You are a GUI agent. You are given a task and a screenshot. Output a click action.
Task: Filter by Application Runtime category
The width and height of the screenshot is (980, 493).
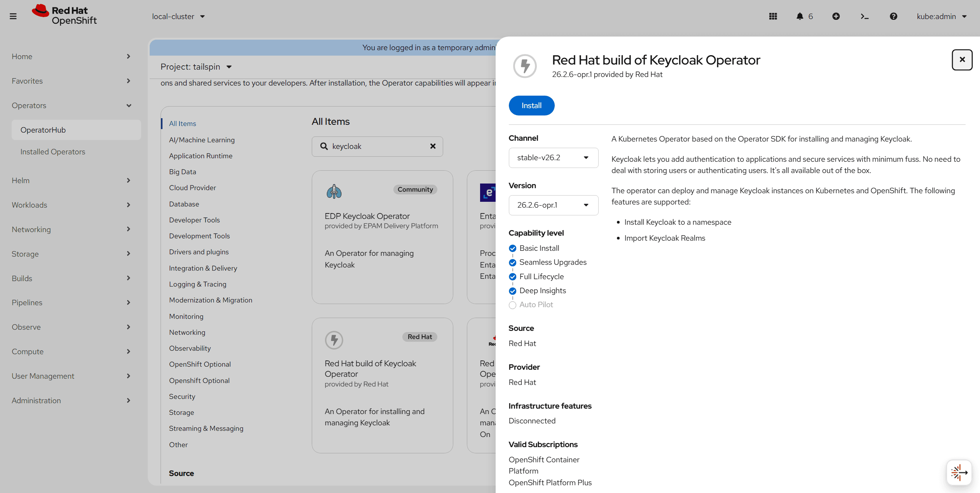coord(201,156)
